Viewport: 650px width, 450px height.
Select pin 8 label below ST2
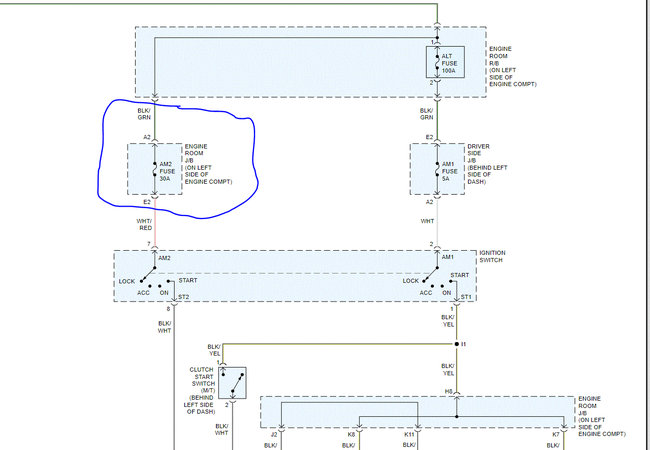pyautogui.click(x=168, y=309)
